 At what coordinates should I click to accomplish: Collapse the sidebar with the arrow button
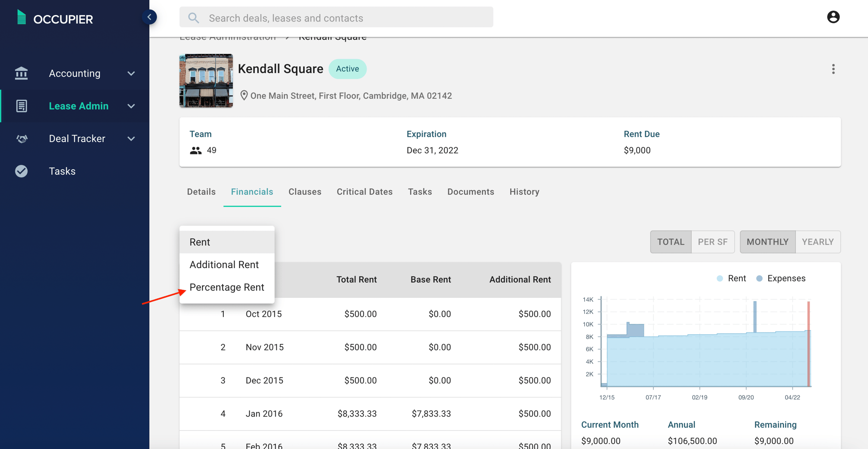pos(149,17)
